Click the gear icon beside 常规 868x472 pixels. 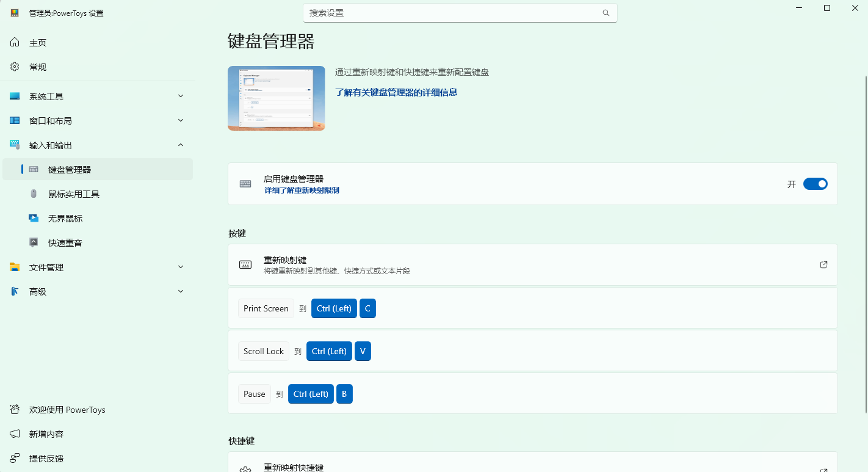click(15, 67)
